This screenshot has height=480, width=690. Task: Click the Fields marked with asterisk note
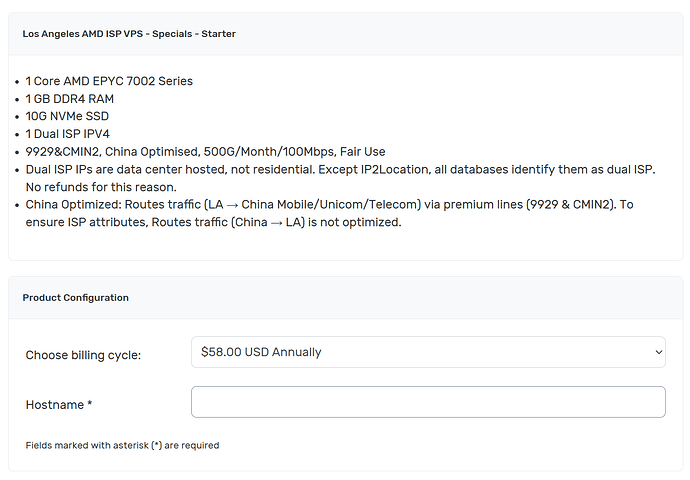[x=122, y=445]
